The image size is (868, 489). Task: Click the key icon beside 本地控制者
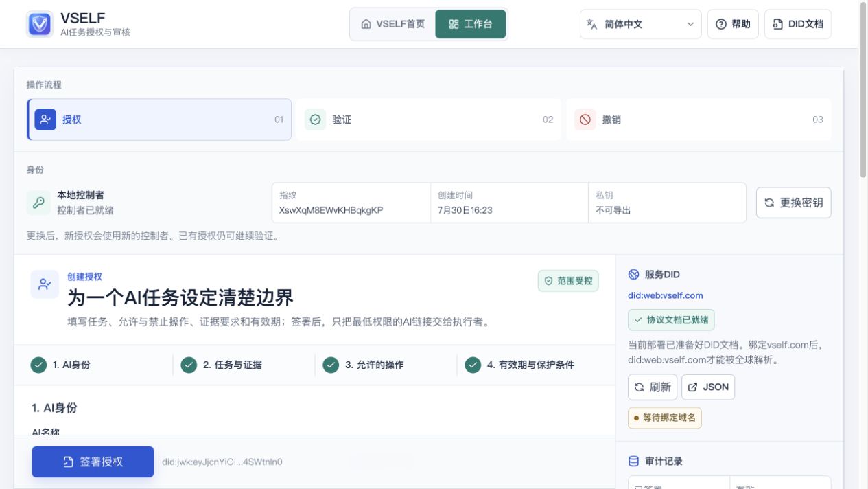click(x=38, y=203)
